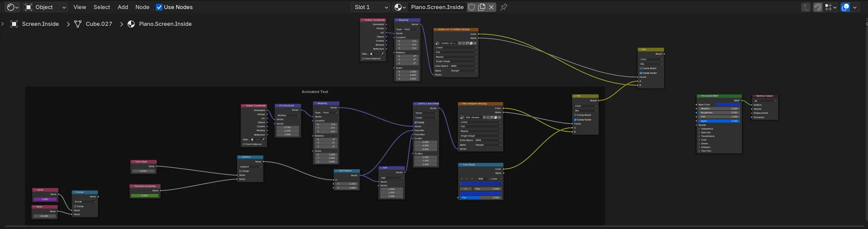
Task: Open Color Ramp tools chevron menu
Action: tap(472, 179)
